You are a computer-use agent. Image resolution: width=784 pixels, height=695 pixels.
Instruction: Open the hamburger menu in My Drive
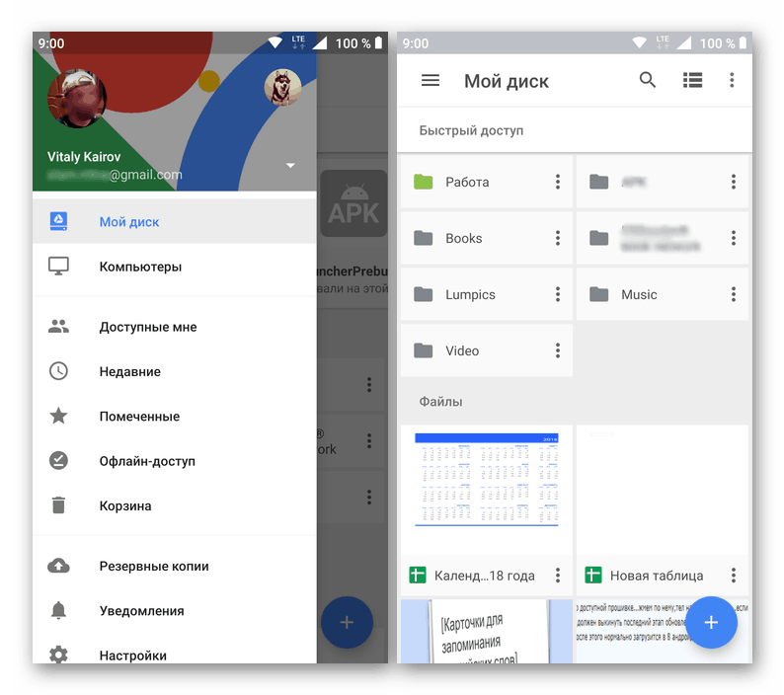(x=430, y=81)
